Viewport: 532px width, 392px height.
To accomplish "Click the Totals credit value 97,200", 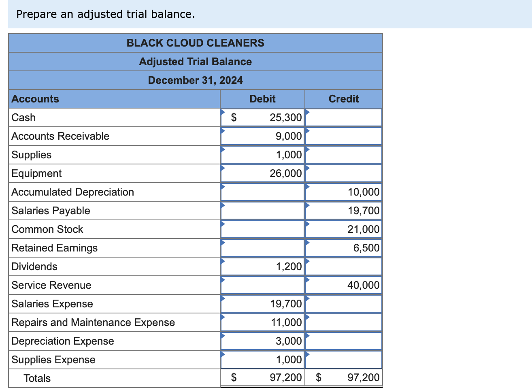I will tap(364, 378).
